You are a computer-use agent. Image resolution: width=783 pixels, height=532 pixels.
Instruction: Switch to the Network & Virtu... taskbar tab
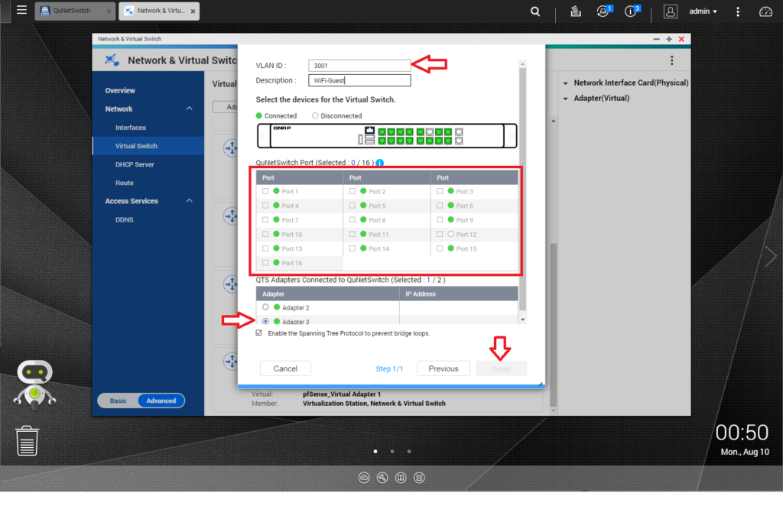pyautogui.click(x=159, y=11)
